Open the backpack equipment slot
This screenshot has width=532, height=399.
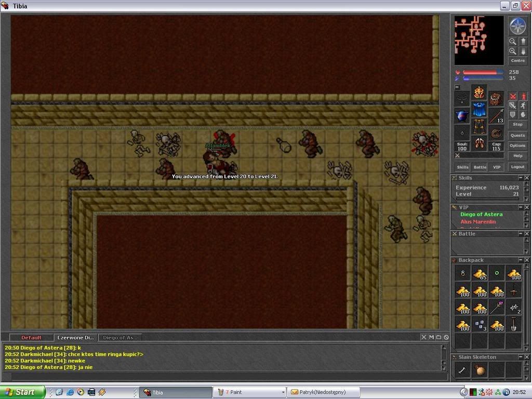pyautogui.click(x=496, y=98)
